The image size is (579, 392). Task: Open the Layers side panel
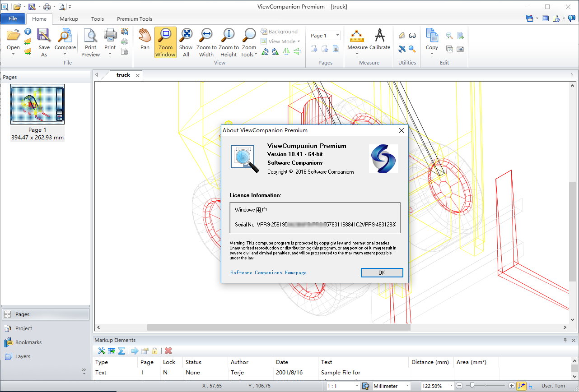pyautogui.click(x=45, y=356)
